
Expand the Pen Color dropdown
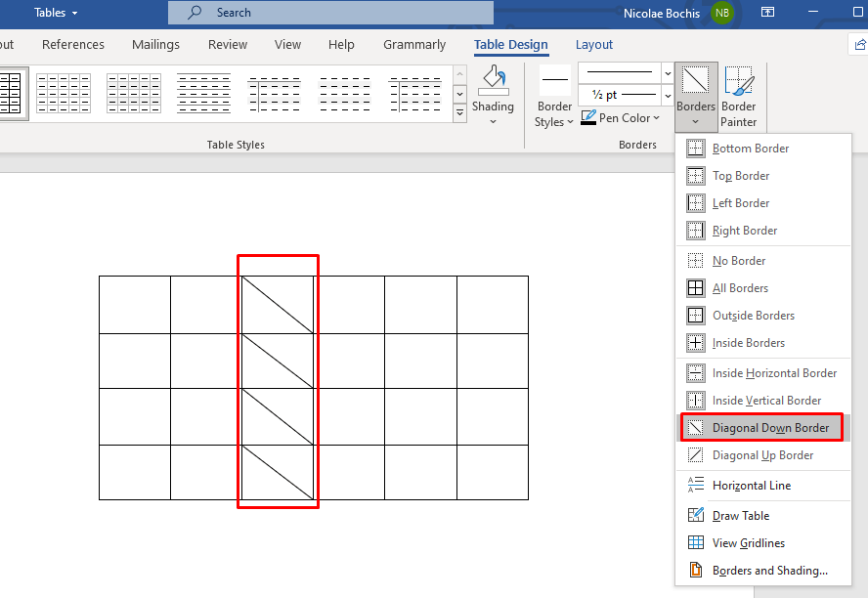pyautogui.click(x=656, y=118)
